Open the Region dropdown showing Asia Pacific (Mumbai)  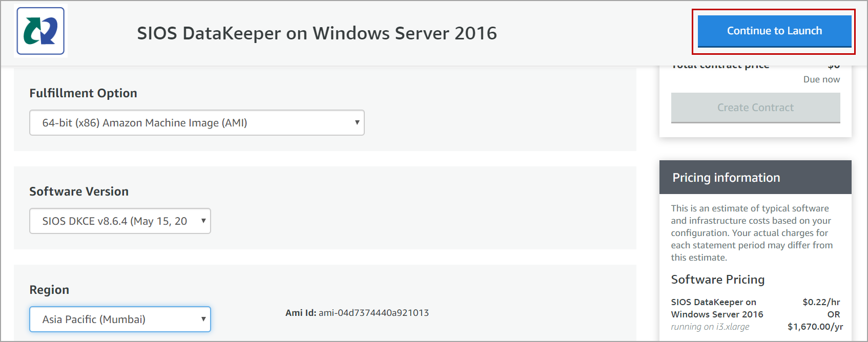[120, 319]
